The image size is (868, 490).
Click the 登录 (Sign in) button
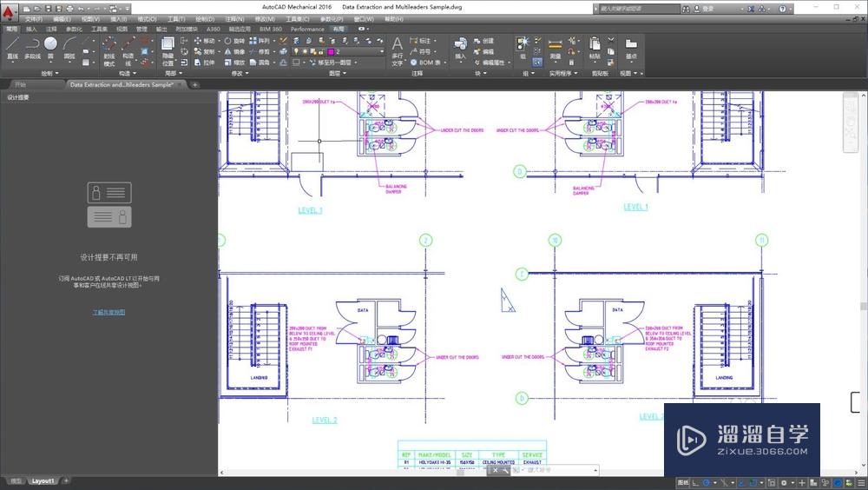coord(703,9)
